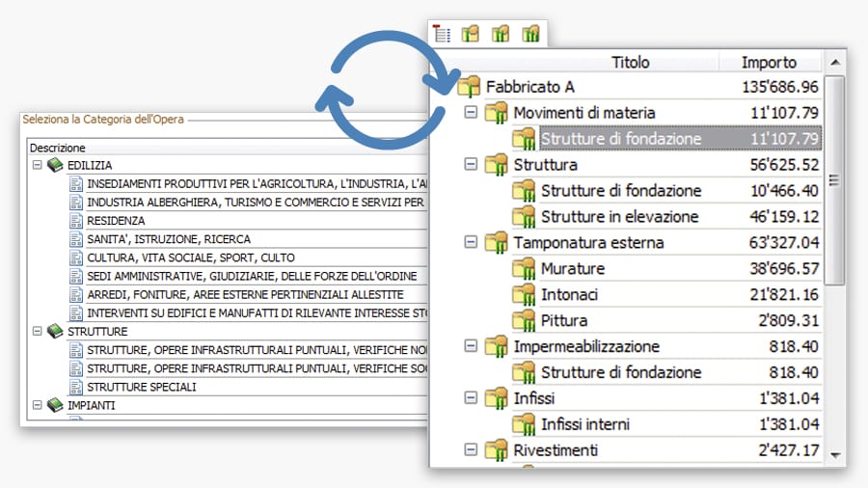Click the list tree view toolbar icon
This screenshot has width=868, height=488.
coord(443,35)
